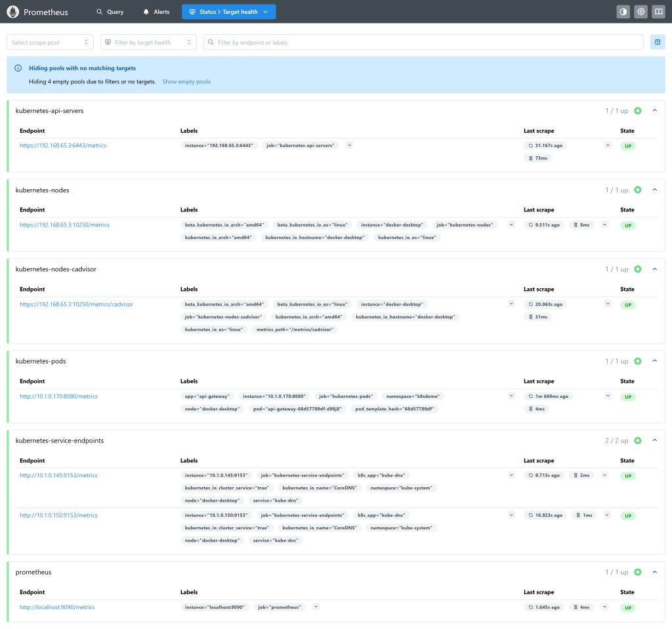Expand labels chevron for 10.1.0.150:9153 row
672x629 pixels.
(511, 515)
